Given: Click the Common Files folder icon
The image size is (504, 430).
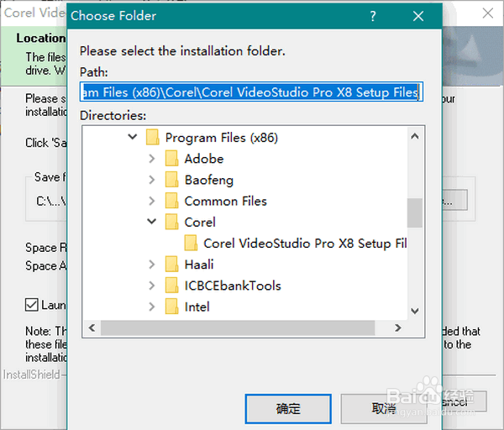Looking at the screenshot, I should [x=172, y=201].
